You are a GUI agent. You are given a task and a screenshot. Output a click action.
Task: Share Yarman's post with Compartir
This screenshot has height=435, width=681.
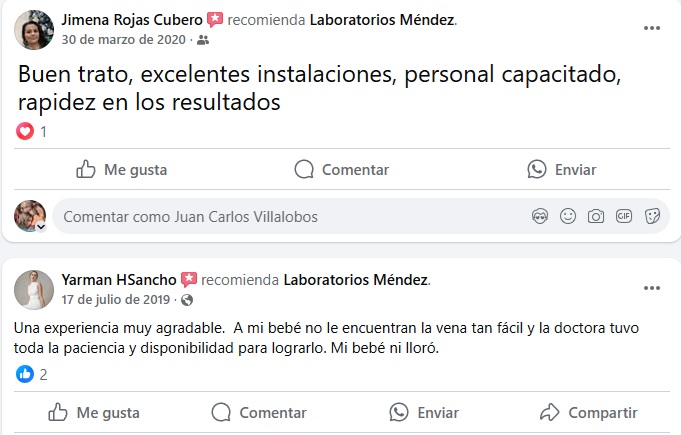(588, 412)
